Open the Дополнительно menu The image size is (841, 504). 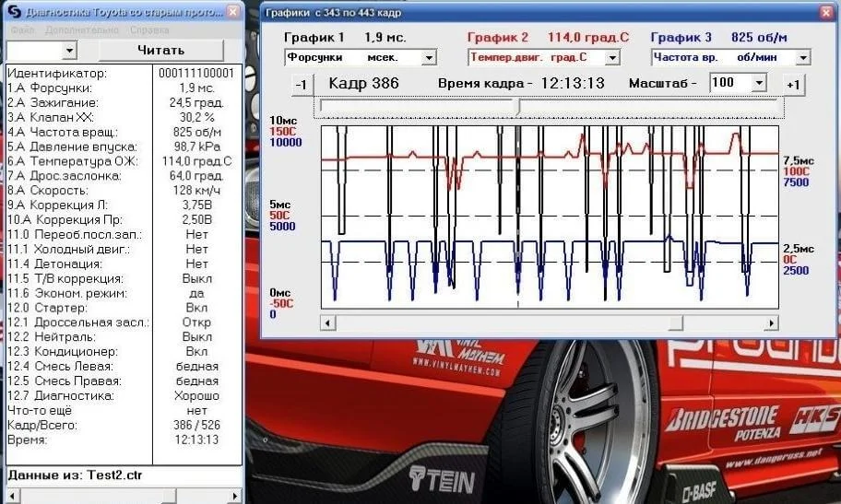pyautogui.click(x=80, y=29)
